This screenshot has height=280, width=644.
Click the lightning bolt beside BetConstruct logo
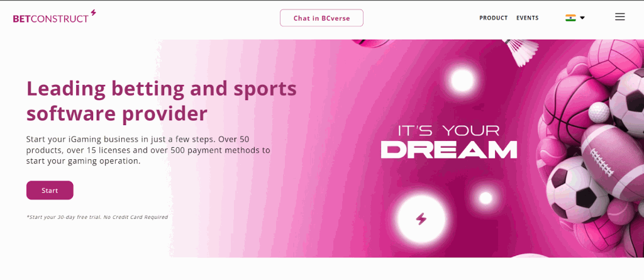coord(93,13)
